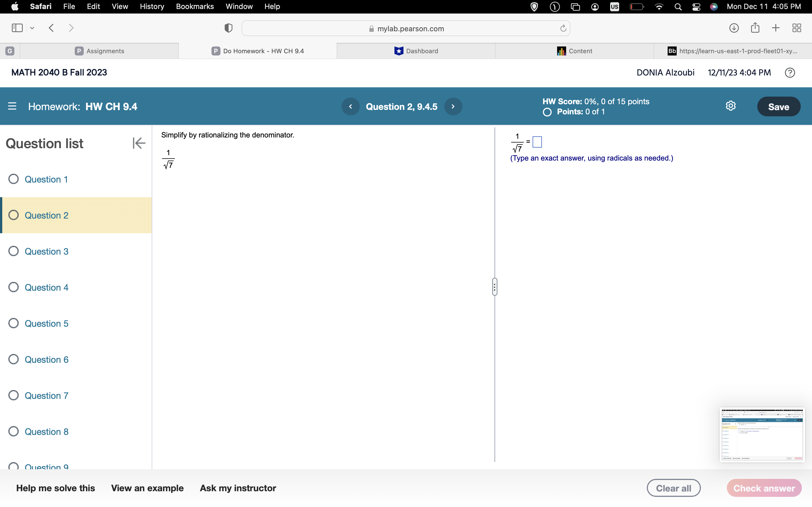Open the Bookmarks menu
812x507 pixels.
[195, 6]
